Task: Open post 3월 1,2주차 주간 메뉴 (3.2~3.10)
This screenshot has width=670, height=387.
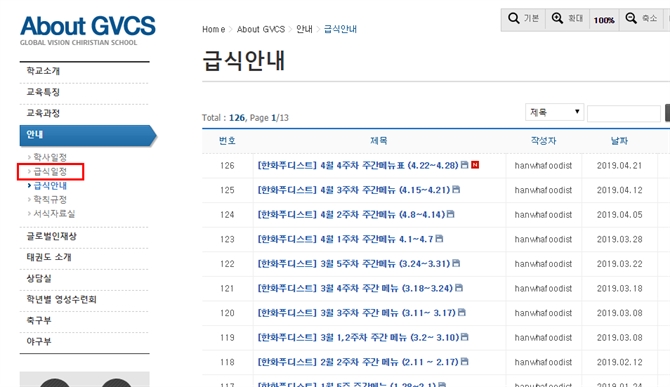Action: pyautogui.click(x=358, y=337)
